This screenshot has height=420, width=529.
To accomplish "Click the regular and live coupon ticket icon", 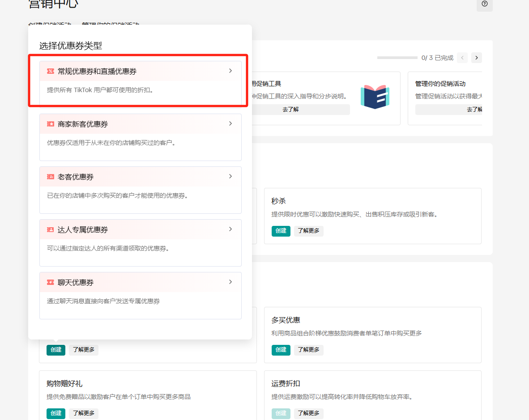I will [x=51, y=71].
